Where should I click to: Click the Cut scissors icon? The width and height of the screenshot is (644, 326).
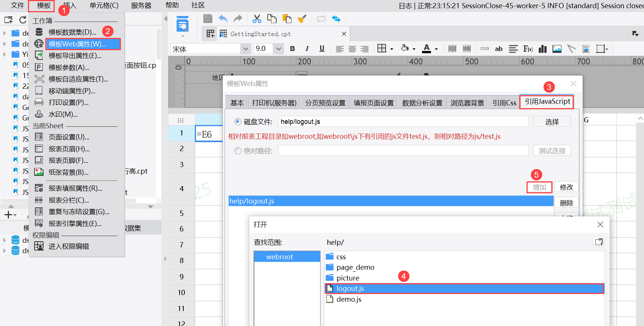tap(257, 19)
